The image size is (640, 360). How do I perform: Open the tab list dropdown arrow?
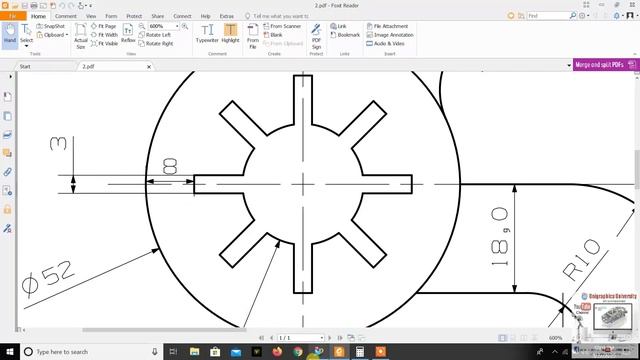click(569, 65)
